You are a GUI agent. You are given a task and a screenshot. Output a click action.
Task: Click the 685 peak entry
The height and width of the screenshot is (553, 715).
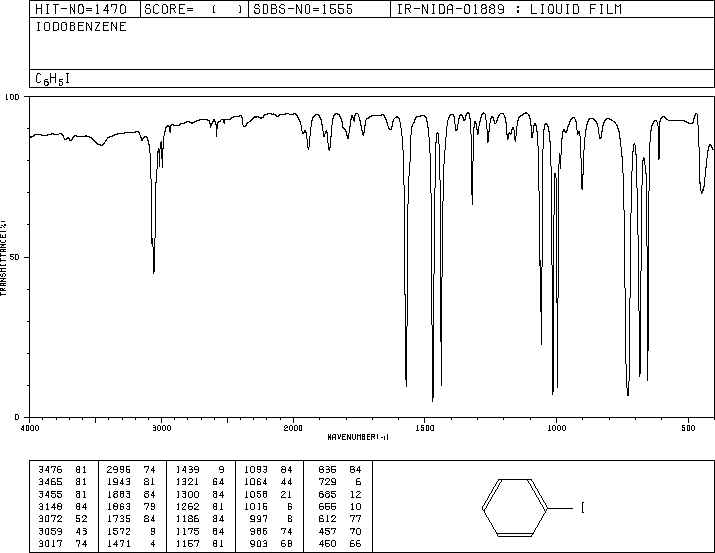click(327, 494)
